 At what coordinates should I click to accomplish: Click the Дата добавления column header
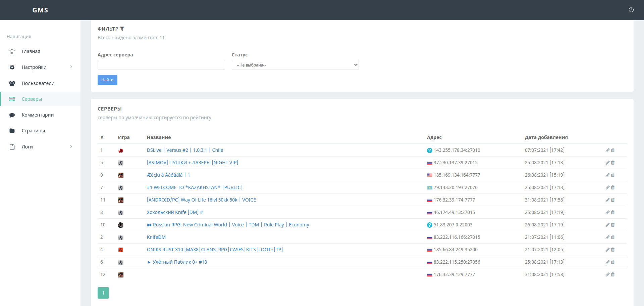546,137
